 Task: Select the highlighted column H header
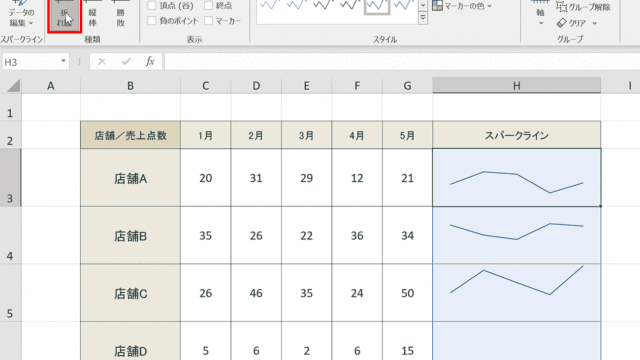(517, 86)
